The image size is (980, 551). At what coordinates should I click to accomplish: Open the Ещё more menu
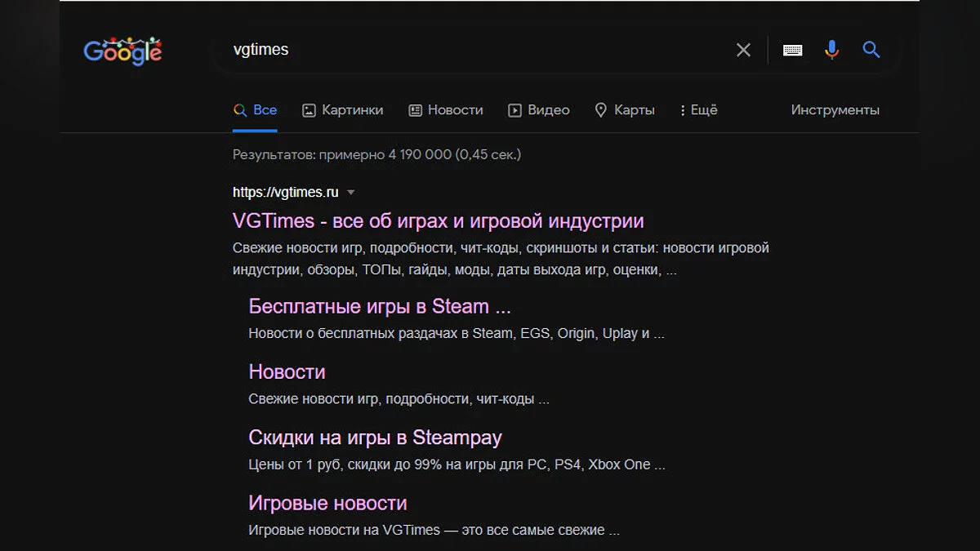698,110
